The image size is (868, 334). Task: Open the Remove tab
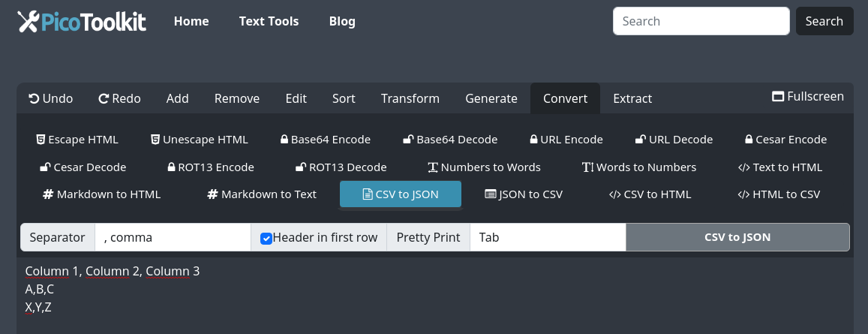(x=237, y=98)
